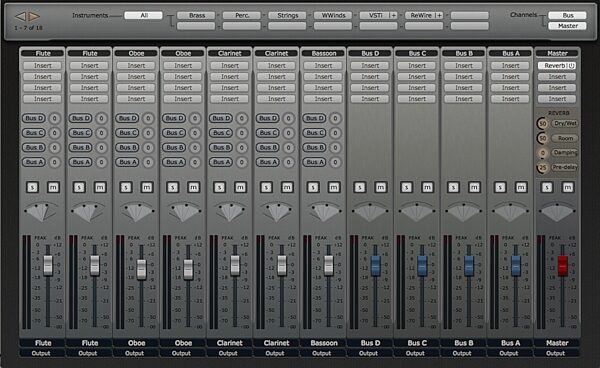Click the Bassoon channel pan control
600x368 pixels.
click(x=324, y=212)
